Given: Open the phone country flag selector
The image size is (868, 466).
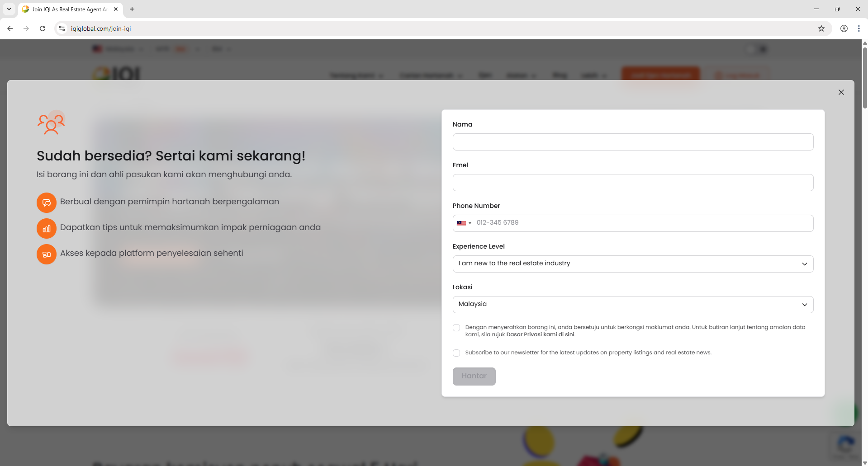Looking at the screenshot, I should point(464,223).
